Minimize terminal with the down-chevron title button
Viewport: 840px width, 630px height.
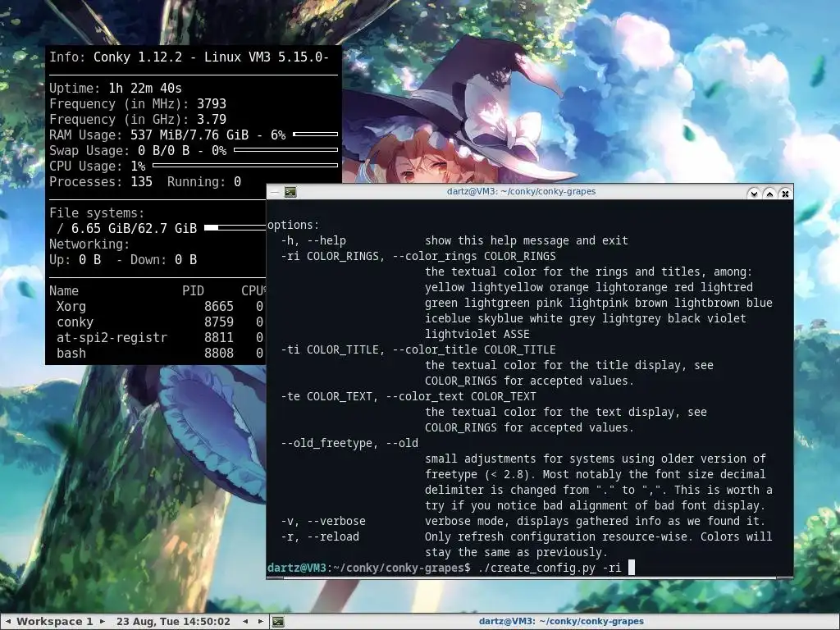tap(754, 194)
